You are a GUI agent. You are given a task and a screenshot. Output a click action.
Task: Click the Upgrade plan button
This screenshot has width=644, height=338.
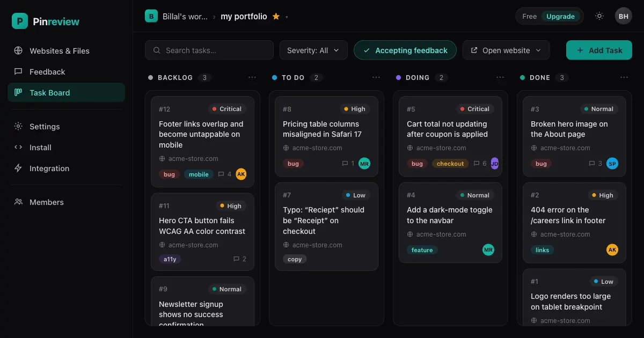point(560,17)
